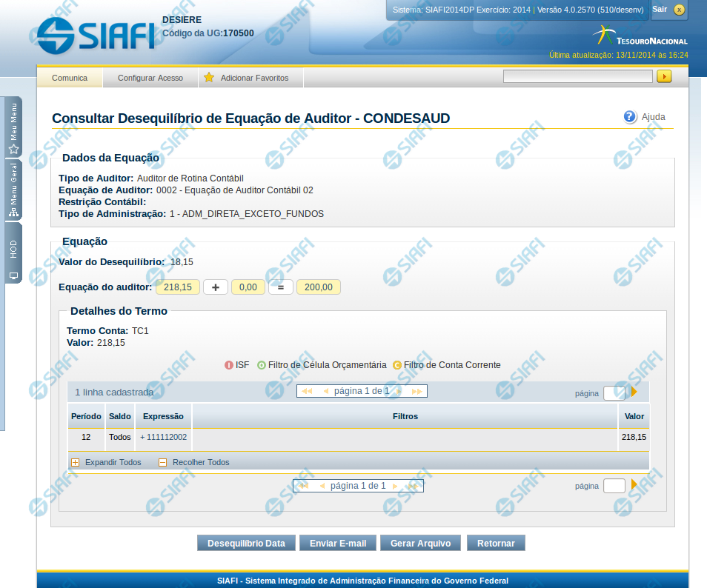Open the Menu Geral side tab

pos(13,190)
